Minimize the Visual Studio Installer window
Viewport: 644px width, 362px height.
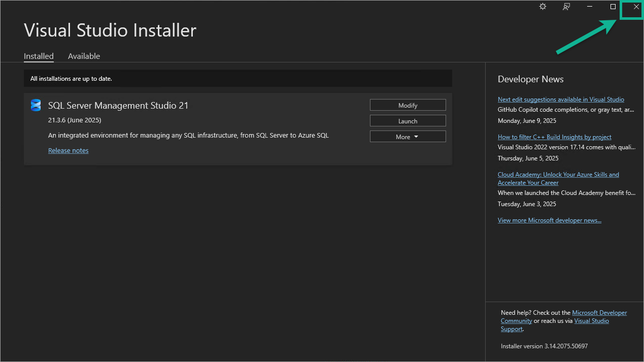tap(590, 7)
